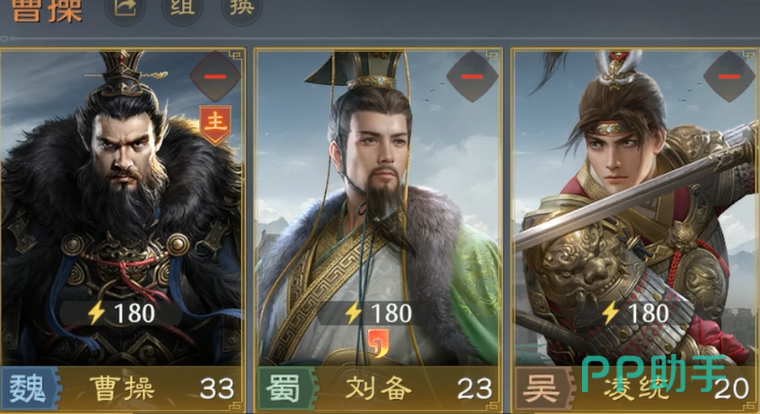Click 曹操's lightning energy 180 indicator

point(121,313)
